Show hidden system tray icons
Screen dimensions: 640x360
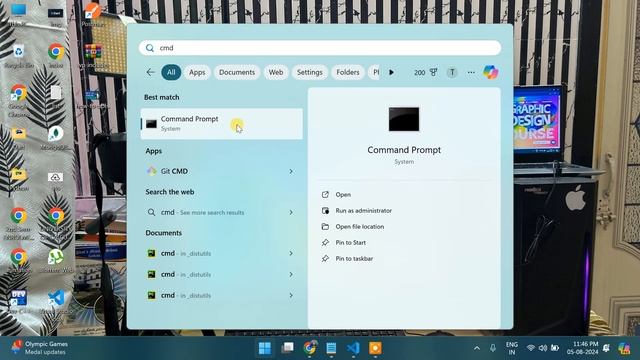click(477, 348)
